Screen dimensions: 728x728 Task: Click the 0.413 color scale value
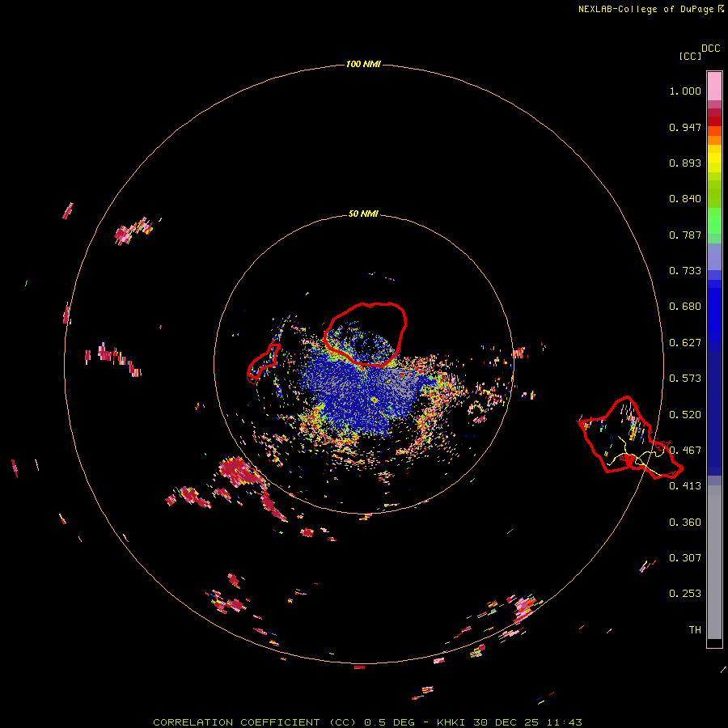coord(685,486)
